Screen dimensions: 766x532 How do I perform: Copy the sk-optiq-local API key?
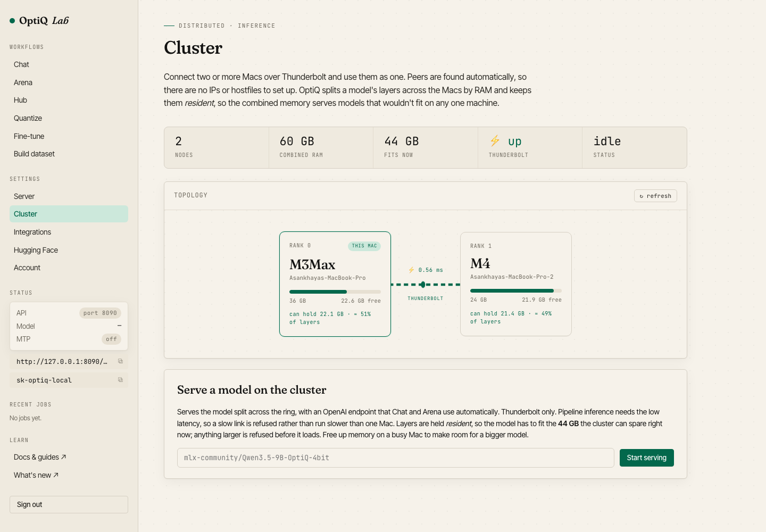(x=120, y=380)
